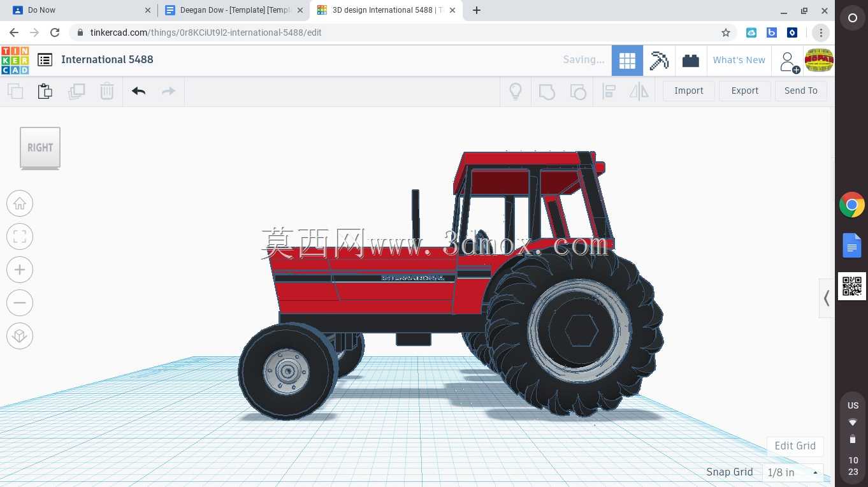The image size is (868, 487).
Task: Open the design list menu icon
Action: point(45,60)
